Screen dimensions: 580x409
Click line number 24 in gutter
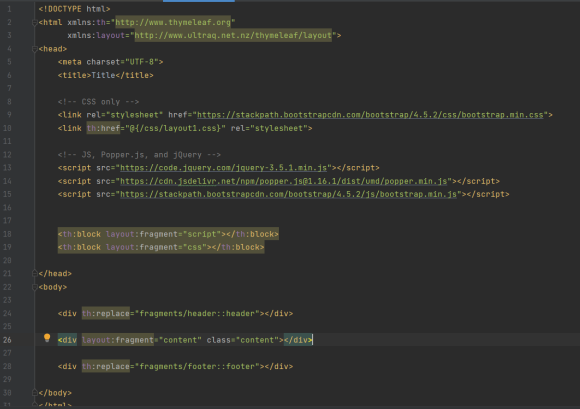tap(7, 314)
